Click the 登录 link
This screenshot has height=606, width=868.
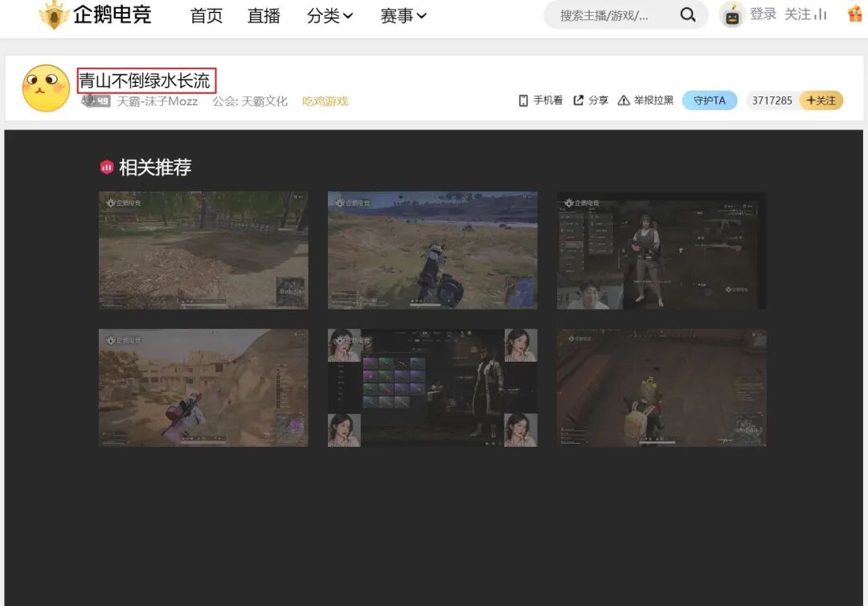pos(764,14)
